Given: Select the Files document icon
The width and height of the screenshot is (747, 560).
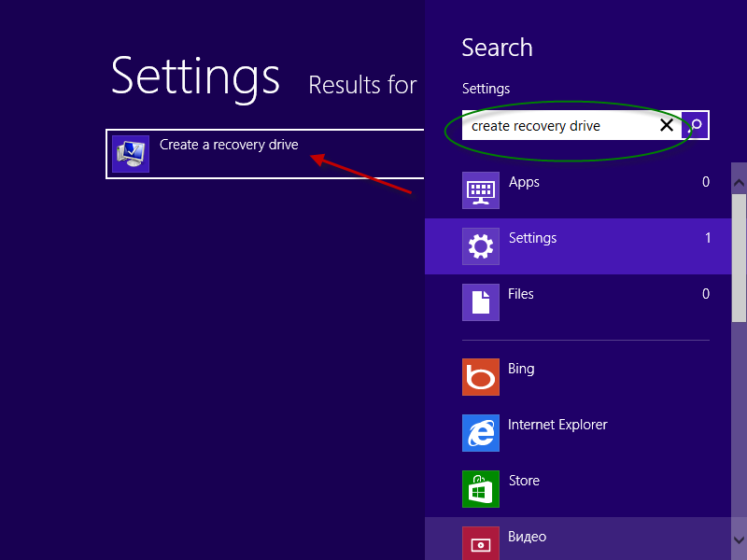Looking at the screenshot, I should pos(481,302).
